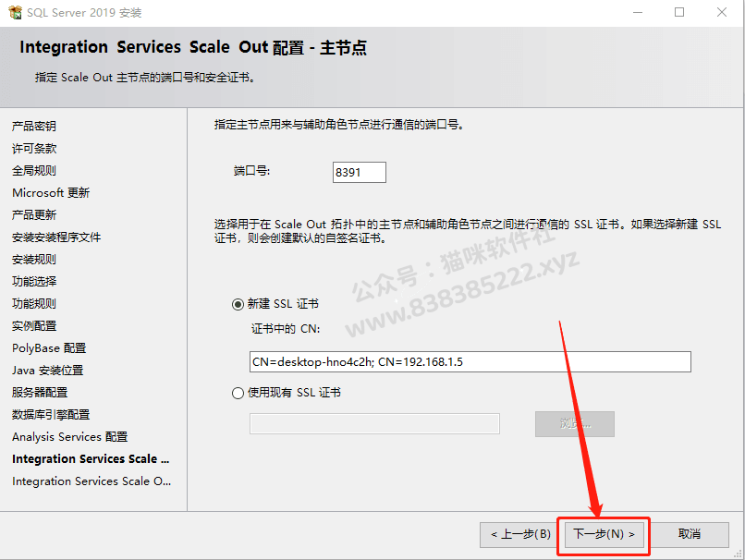Image resolution: width=745 pixels, height=560 pixels.
Task: Select 产品密钥 step in sidebar
Action: click(x=34, y=127)
